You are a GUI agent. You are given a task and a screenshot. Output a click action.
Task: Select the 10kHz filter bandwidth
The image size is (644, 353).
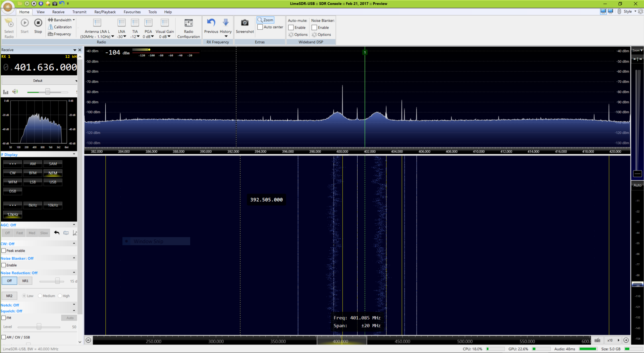pyautogui.click(x=53, y=205)
